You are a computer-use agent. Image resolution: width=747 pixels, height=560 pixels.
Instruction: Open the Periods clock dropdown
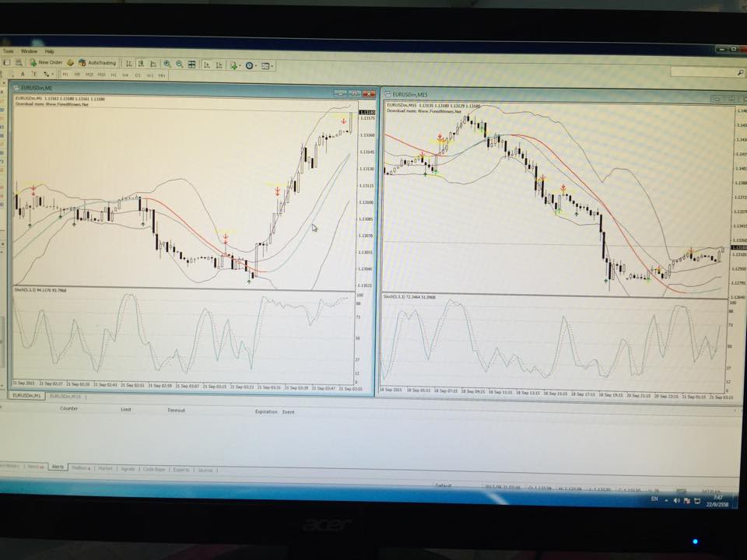pos(251,65)
